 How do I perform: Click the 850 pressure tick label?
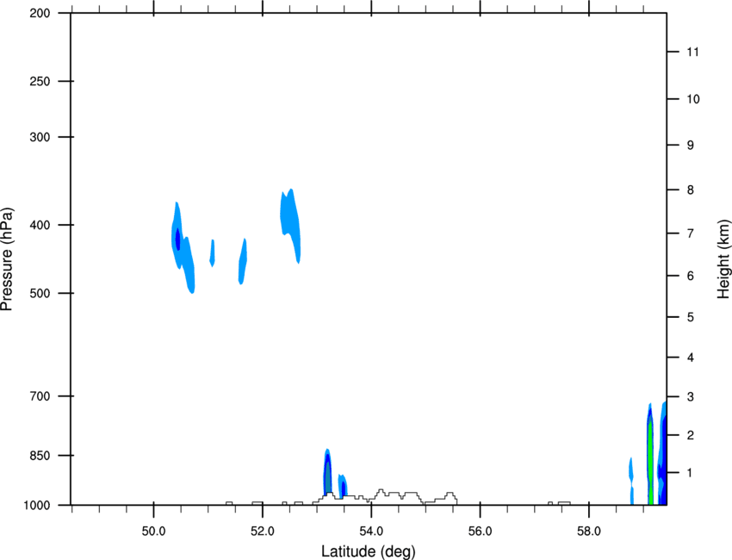click(40, 456)
